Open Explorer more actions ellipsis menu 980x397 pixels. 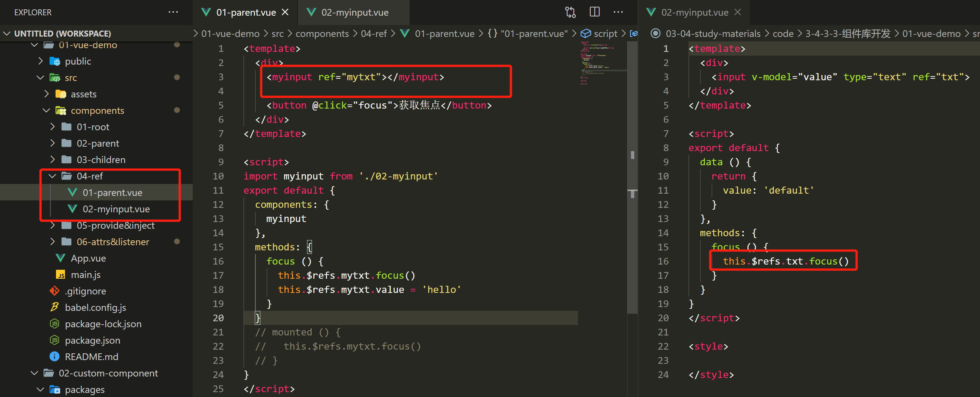173,12
